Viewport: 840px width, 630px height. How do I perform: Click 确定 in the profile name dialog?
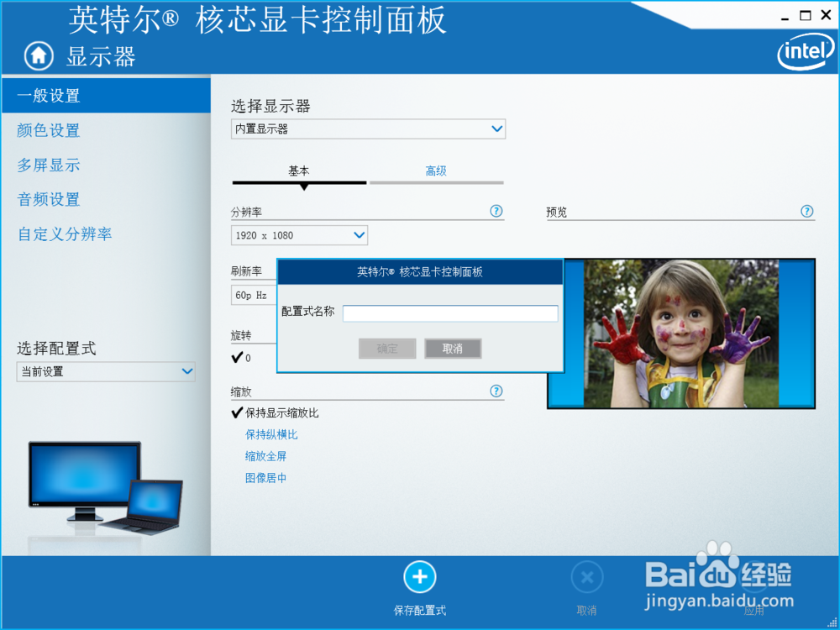[387, 349]
